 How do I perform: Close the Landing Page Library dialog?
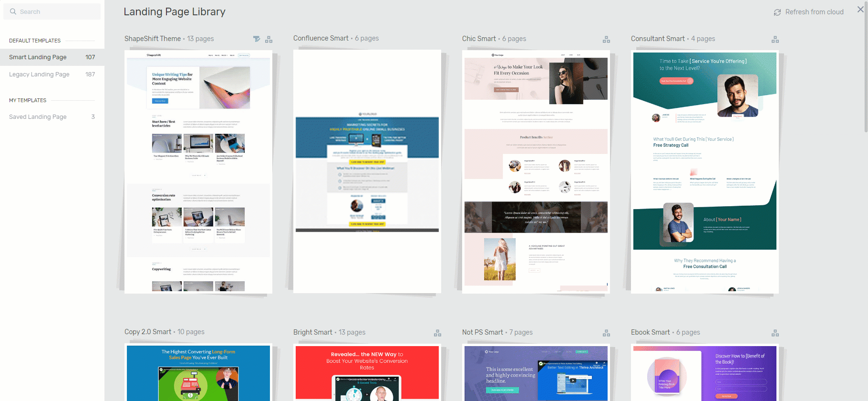[860, 10]
